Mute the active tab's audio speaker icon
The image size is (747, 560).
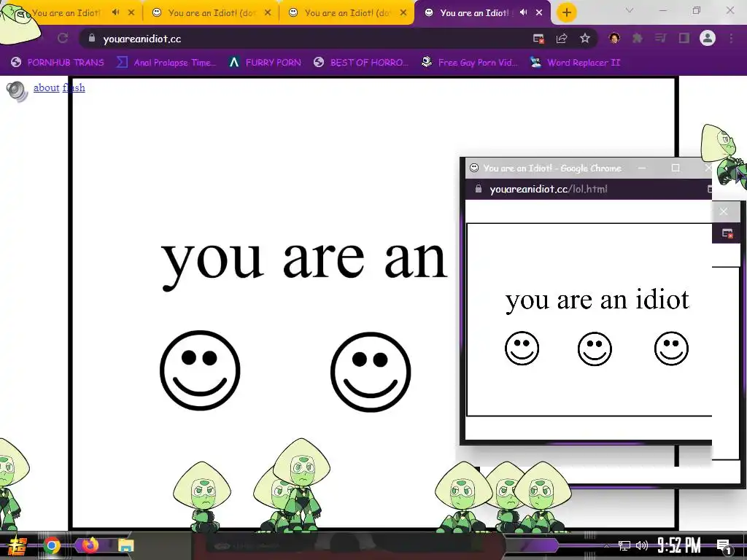point(524,12)
